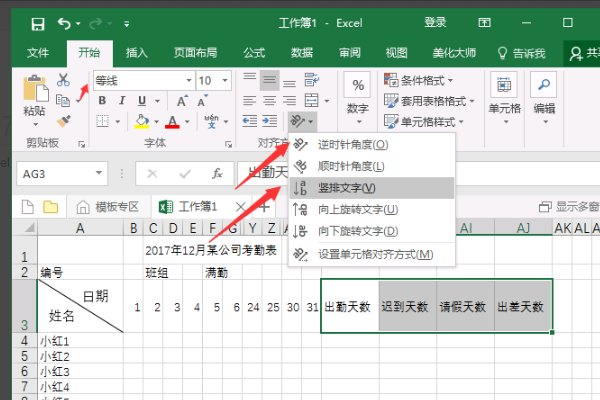
Task: Click the Name Box showing AG3
Action: 62,174
